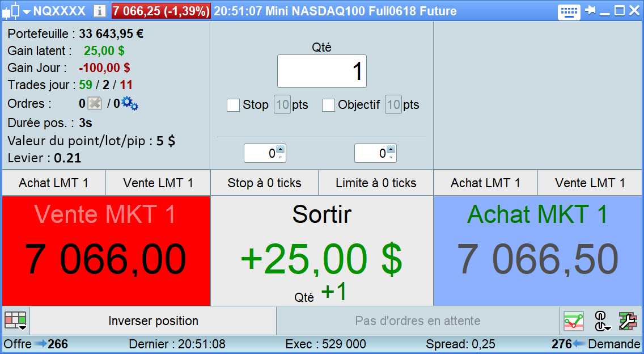
Task: Open order settings blue gears icon
Action: coord(130,104)
